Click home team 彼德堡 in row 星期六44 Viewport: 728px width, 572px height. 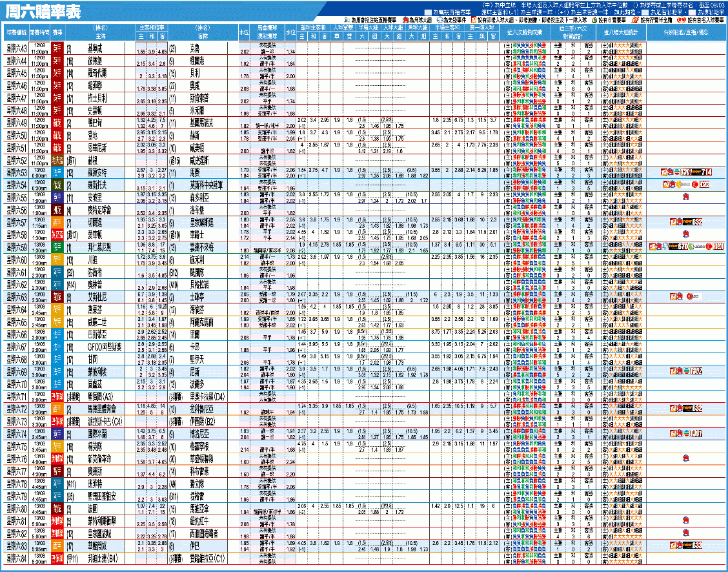point(95,61)
